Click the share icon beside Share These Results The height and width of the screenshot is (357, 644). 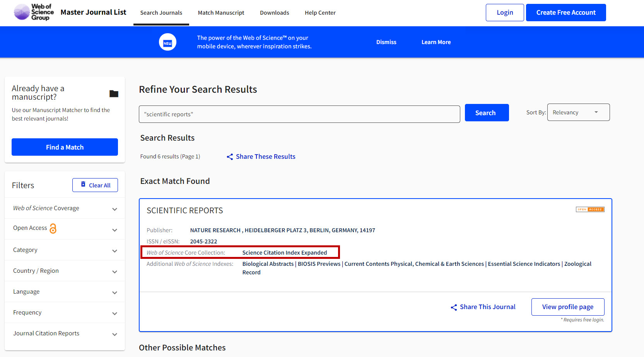tap(230, 156)
